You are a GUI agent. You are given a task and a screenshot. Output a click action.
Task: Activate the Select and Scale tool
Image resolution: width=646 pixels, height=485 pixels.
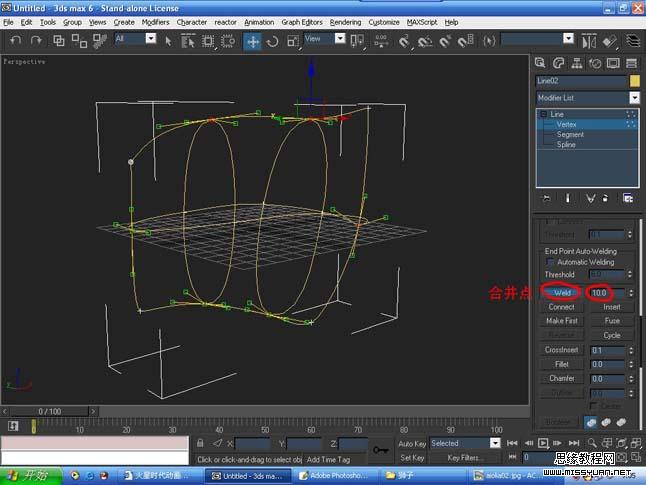tap(293, 41)
